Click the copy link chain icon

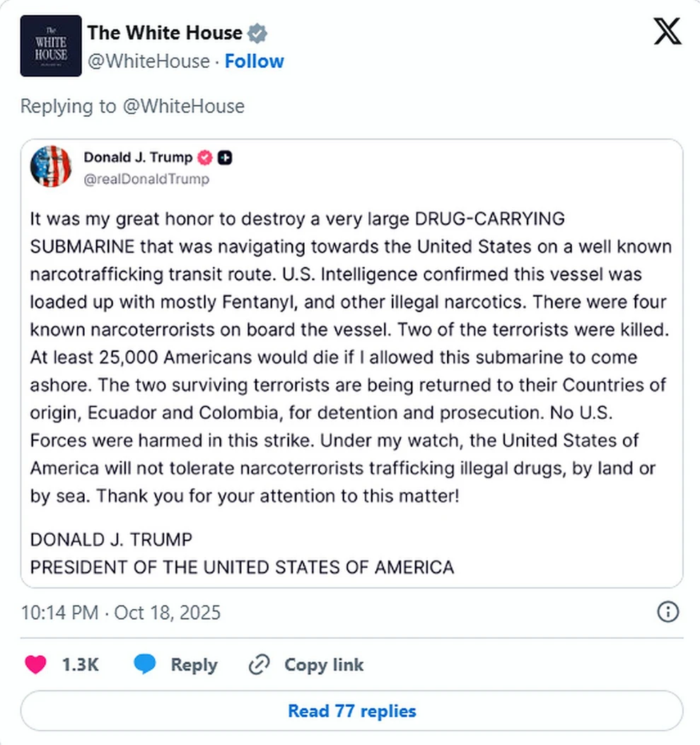coord(259,664)
